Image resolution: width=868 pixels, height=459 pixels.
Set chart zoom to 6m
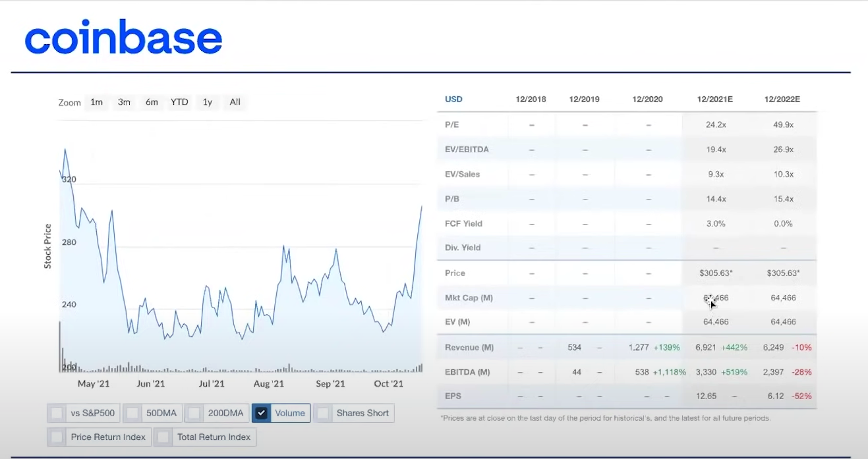pyautogui.click(x=152, y=102)
